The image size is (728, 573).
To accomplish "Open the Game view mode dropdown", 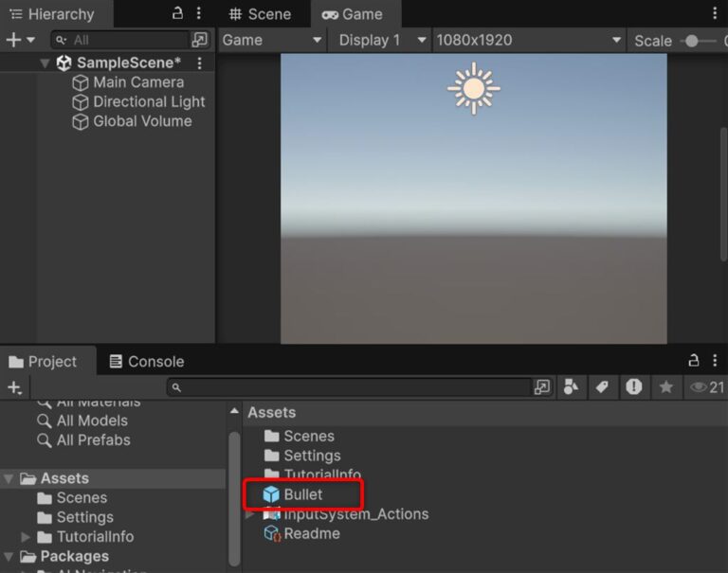I will [272, 40].
